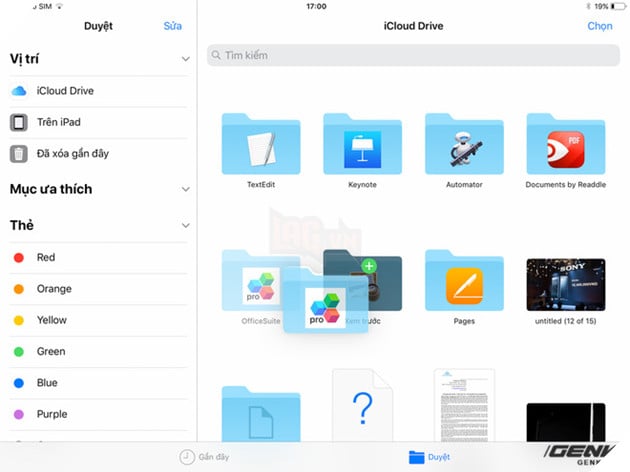Open the TextEdit folder

(261, 145)
